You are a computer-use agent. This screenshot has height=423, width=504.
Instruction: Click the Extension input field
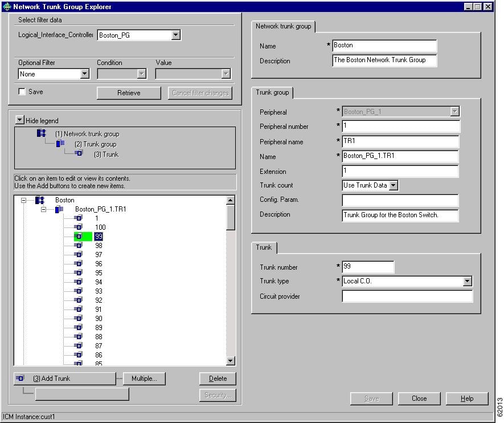(x=400, y=171)
